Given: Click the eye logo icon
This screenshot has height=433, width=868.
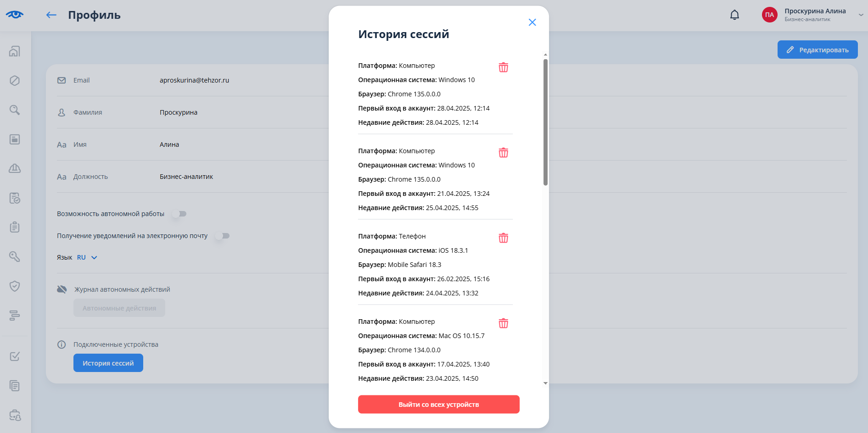Looking at the screenshot, I should 15,15.
